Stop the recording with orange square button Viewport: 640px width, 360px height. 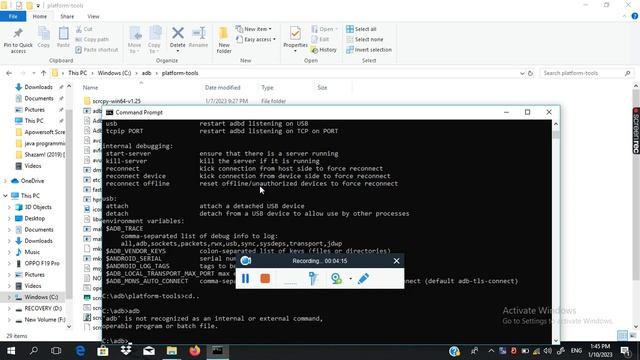(265, 278)
